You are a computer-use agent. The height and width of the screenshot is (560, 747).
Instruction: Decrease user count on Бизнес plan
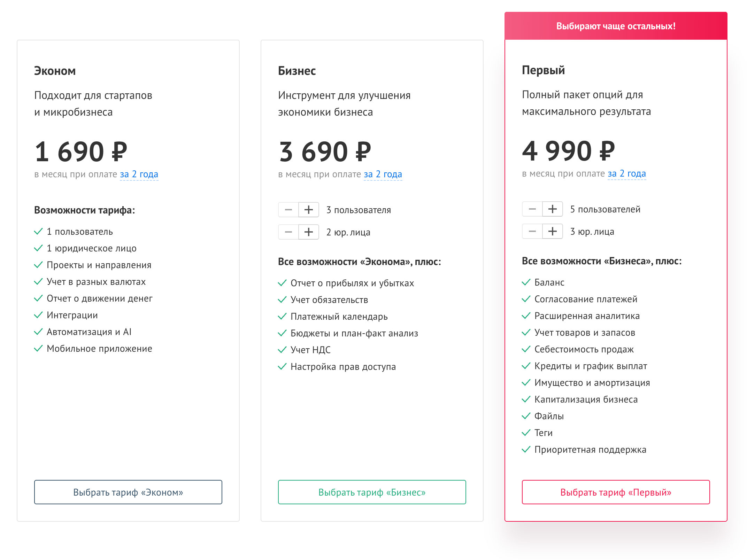[288, 210]
